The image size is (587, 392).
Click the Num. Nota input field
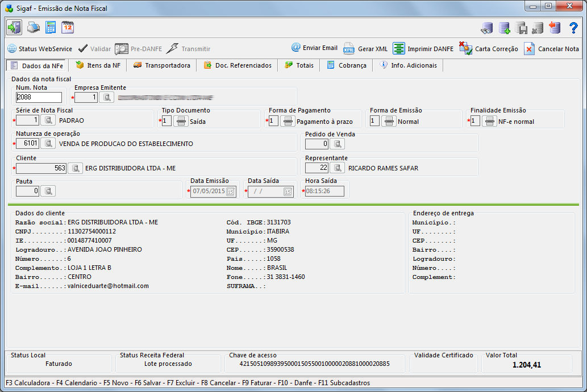39,97
